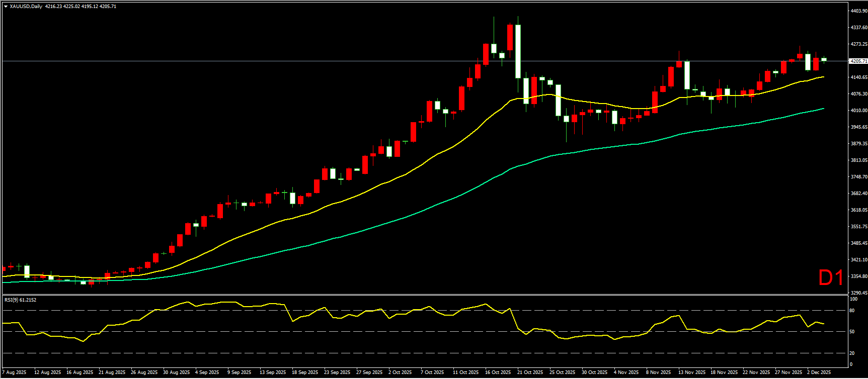Click the 4 Nov 2025 date label
The width and height of the screenshot is (868, 379).
[x=626, y=372]
